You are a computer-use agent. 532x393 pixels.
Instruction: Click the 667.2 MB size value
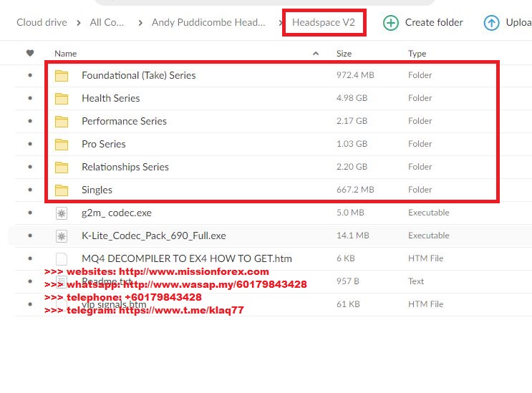[x=355, y=190]
